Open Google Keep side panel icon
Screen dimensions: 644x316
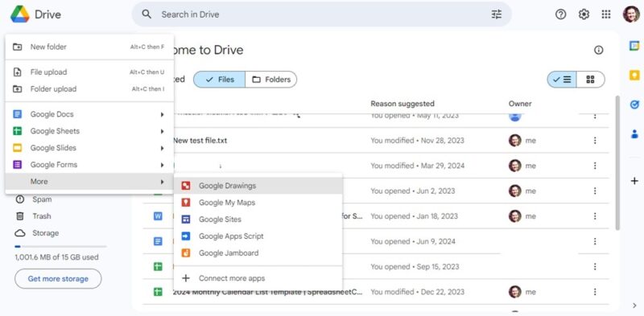(634, 75)
